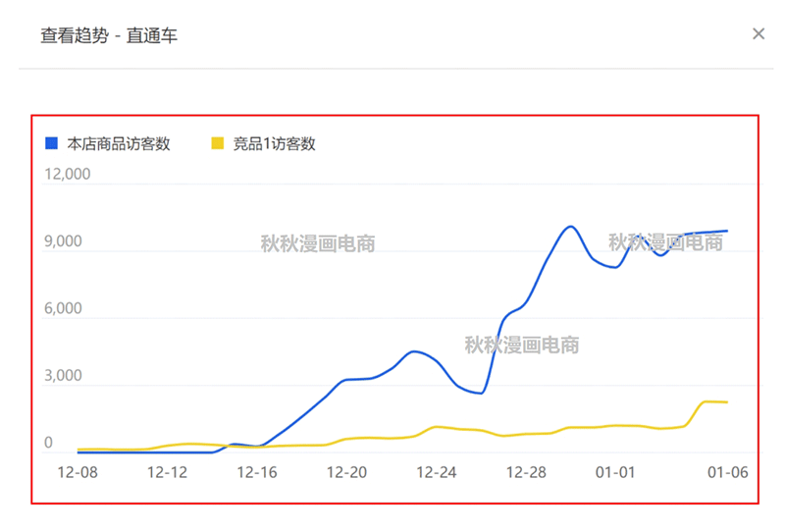Select the 12-08 date on the x-axis
Screen dimensions: 785x532
click(77, 472)
